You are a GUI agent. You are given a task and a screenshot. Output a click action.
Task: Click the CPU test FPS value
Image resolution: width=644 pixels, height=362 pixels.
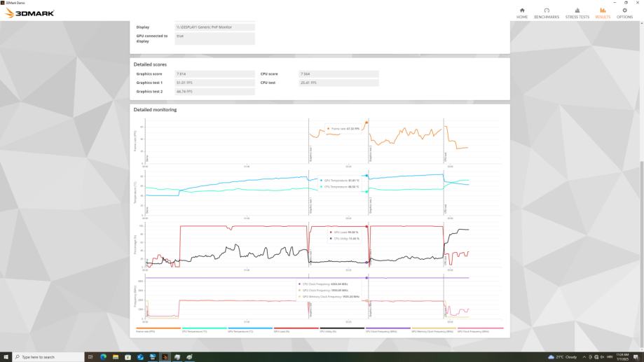[x=338, y=83]
